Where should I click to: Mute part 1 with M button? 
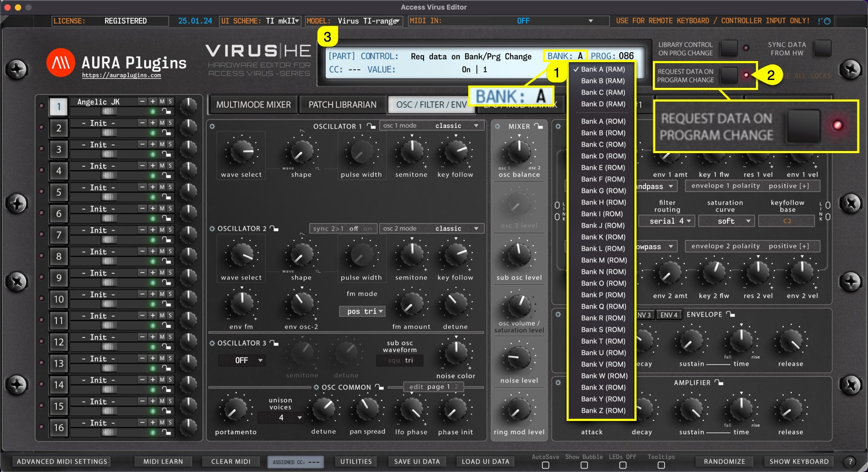point(162,102)
